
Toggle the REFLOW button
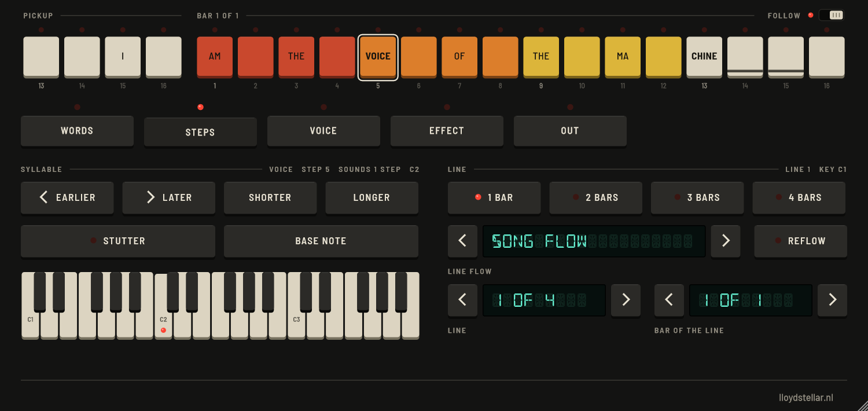click(x=800, y=241)
